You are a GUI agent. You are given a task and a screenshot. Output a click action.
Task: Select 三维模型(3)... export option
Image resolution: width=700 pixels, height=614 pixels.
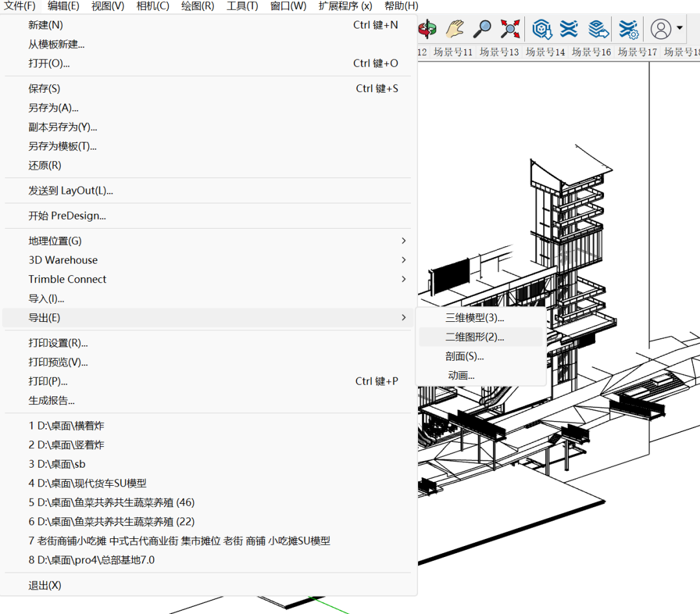pos(481,318)
